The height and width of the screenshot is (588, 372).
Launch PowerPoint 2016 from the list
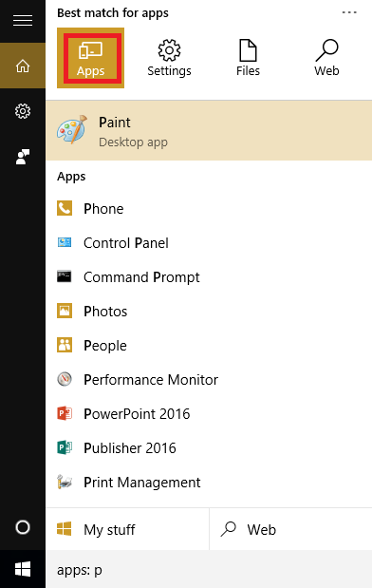click(x=209, y=413)
